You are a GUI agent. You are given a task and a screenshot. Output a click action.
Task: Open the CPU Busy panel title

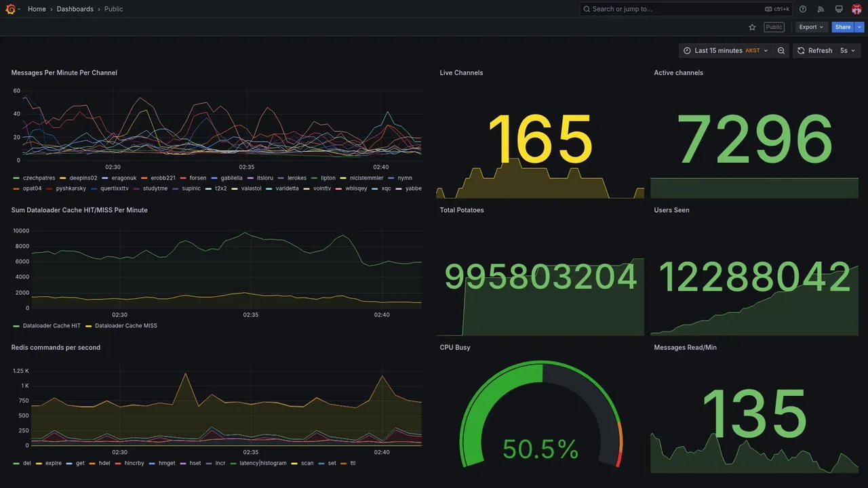click(x=455, y=348)
